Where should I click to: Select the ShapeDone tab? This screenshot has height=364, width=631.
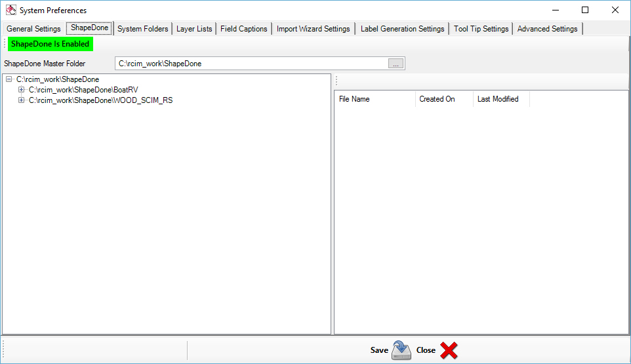pyautogui.click(x=89, y=28)
